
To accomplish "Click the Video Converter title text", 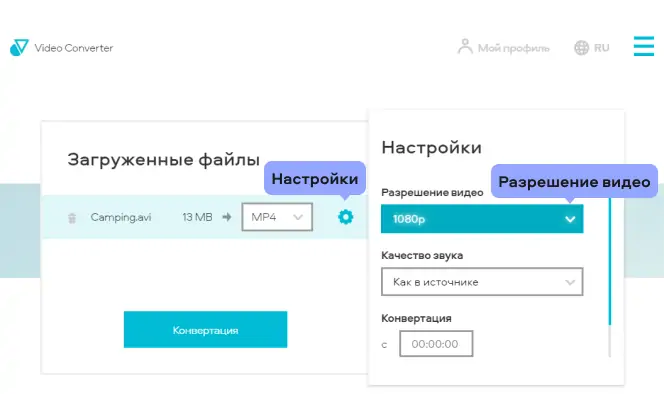I will (74, 48).
